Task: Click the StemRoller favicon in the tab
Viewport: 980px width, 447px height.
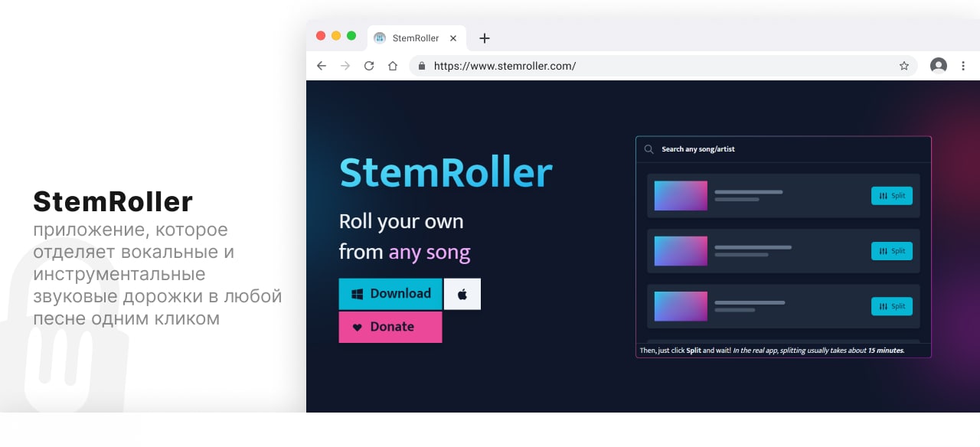Action: 380,38
